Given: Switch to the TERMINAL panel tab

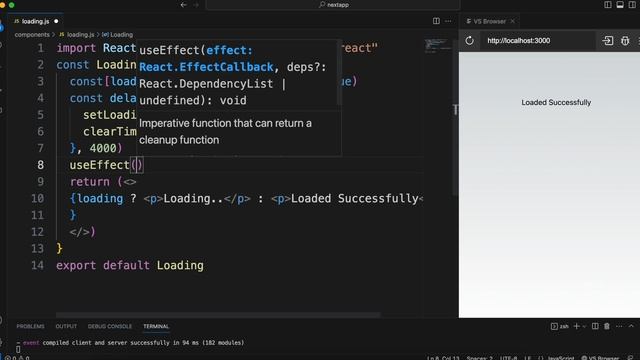Looking at the screenshot, I should 156,327.
